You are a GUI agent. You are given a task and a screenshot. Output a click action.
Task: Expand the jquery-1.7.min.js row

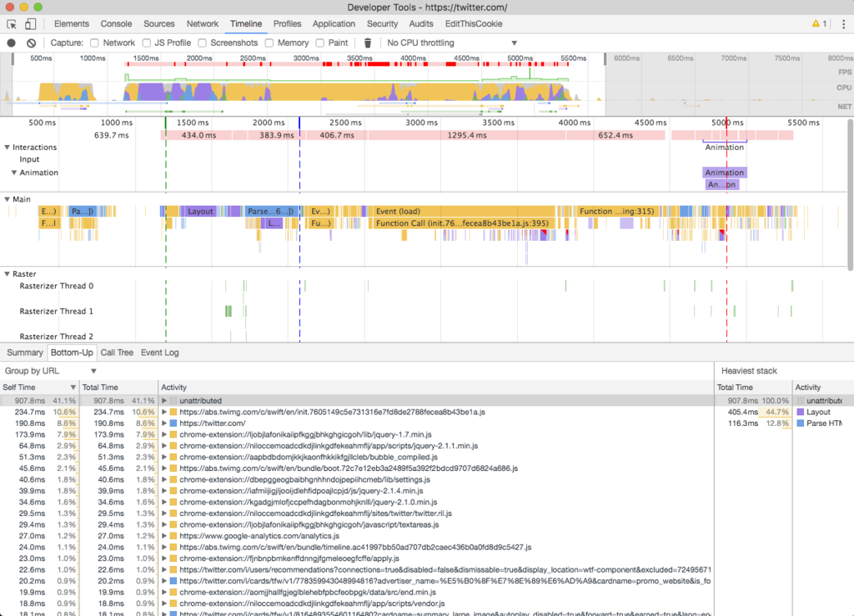(x=164, y=435)
